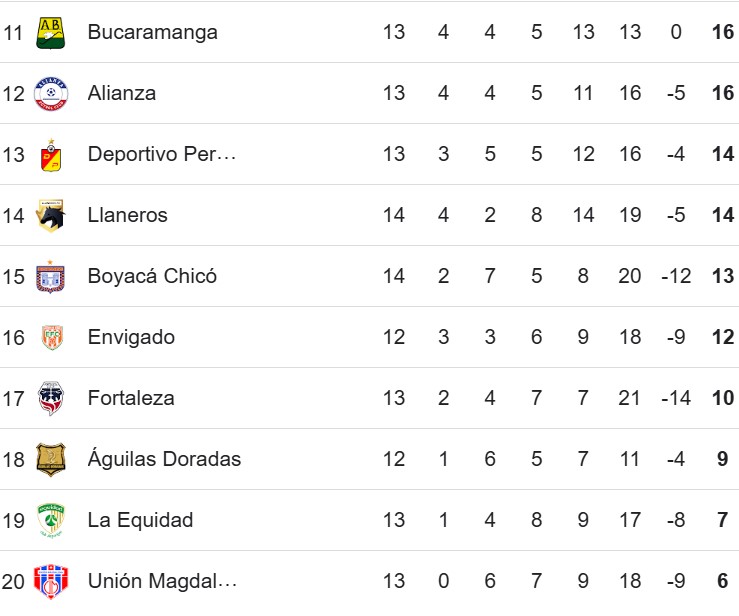Click the Unión Magdalena striped crest
739x616 pixels.
(x=51, y=581)
